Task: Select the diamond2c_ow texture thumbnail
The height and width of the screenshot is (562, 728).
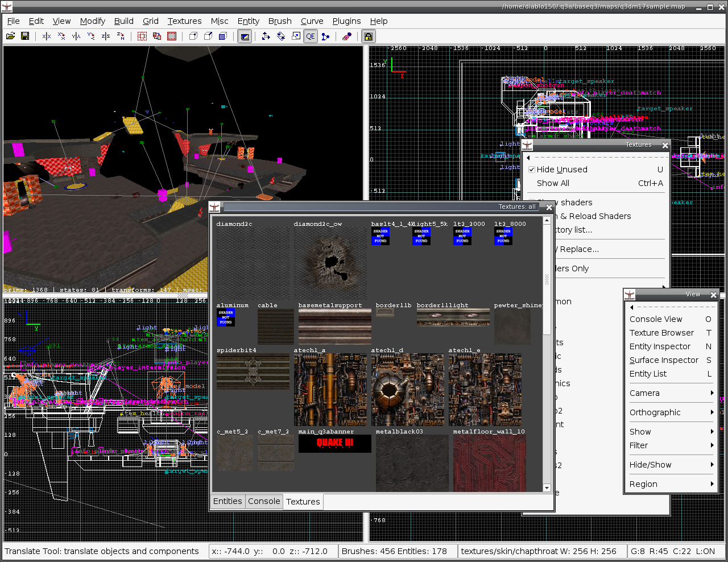Action: 330,263
